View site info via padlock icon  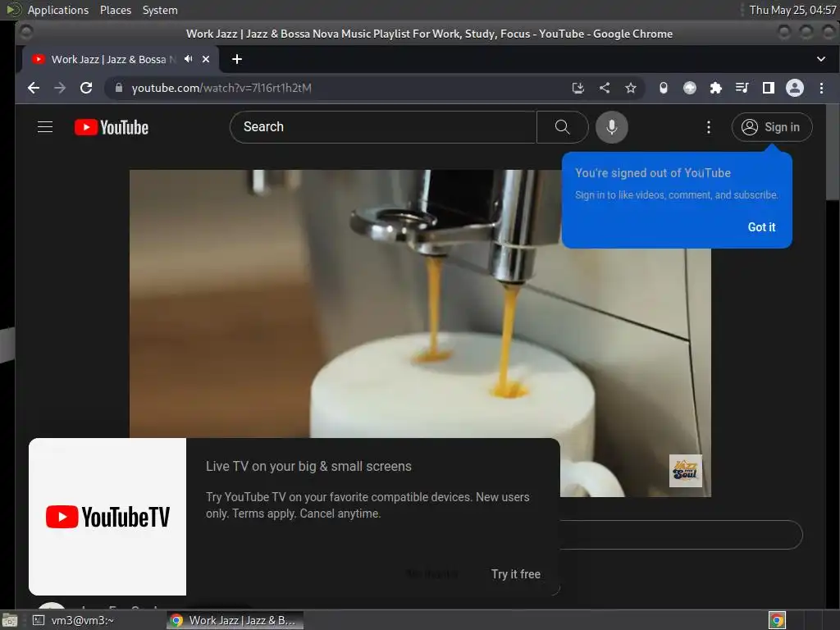119,88
